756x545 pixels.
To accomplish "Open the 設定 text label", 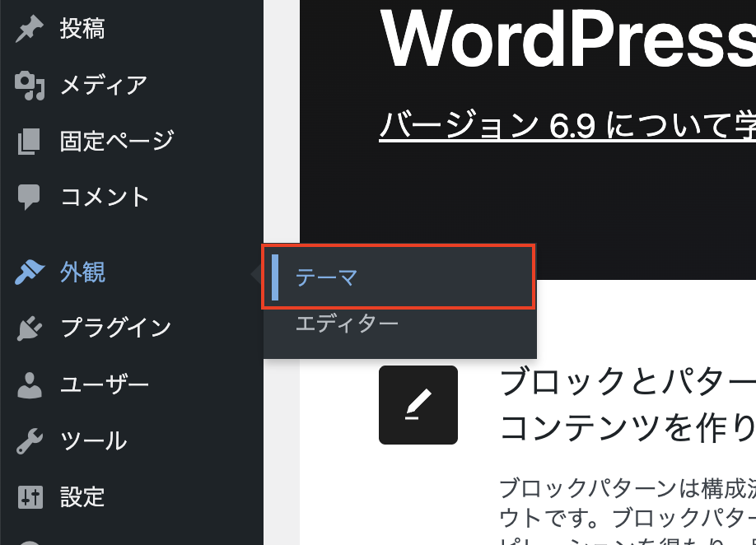I will point(82,497).
